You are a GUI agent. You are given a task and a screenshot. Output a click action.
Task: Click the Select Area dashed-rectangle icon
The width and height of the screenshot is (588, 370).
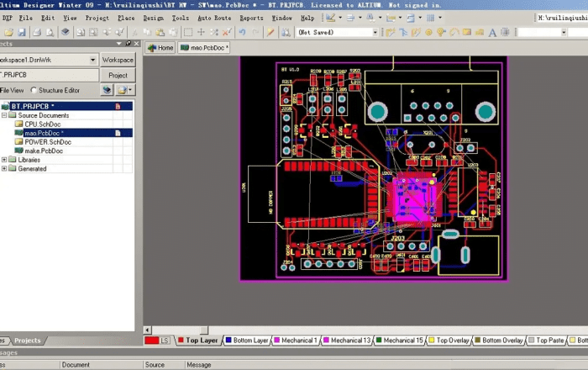(188, 32)
